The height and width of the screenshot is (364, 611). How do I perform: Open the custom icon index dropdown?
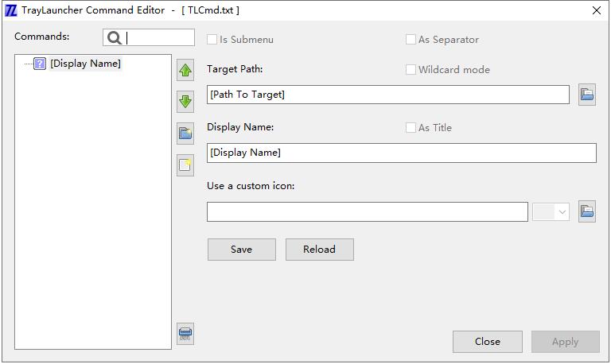[552, 212]
